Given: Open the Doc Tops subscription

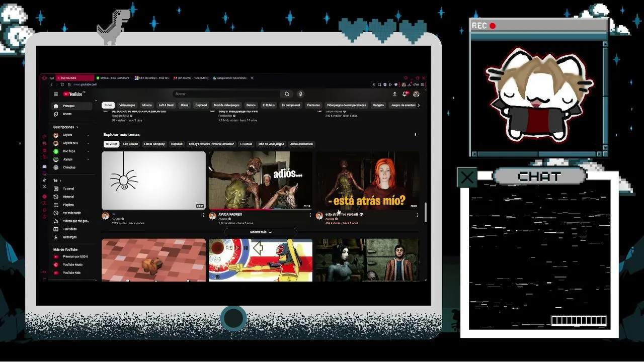Looking at the screenshot, I should [x=71, y=151].
